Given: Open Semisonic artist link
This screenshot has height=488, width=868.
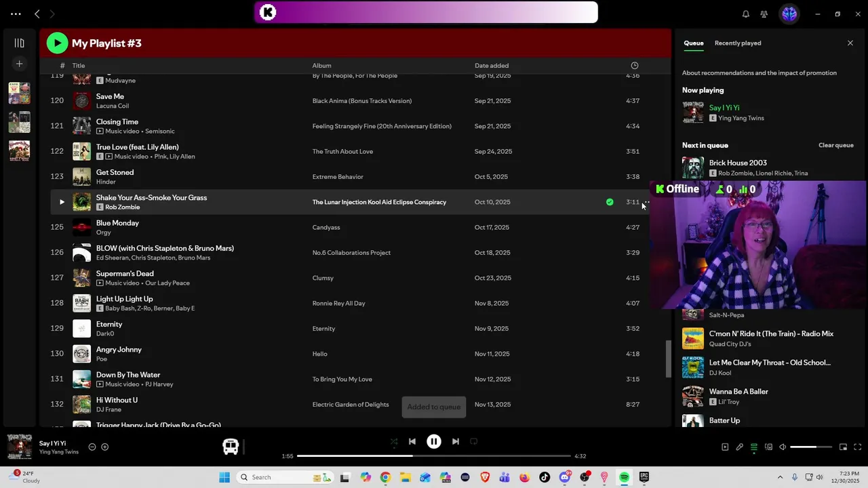Looking at the screenshot, I should point(160,131).
